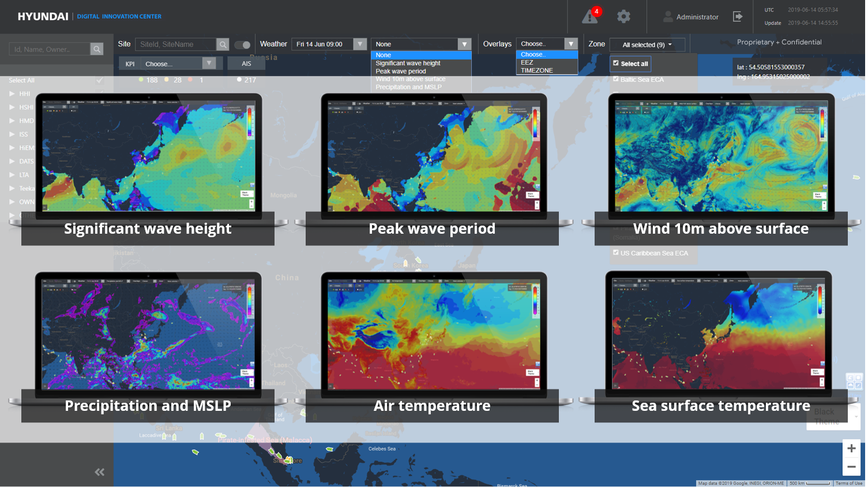Viewport: 868px width, 487px height.
Task: Expand the HMD tree group
Action: point(12,121)
